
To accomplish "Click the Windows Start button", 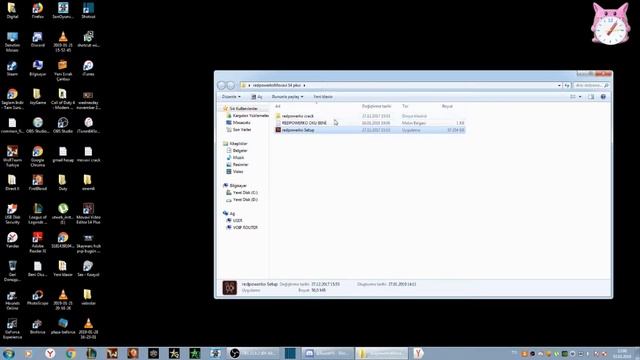I will (x=9, y=353).
